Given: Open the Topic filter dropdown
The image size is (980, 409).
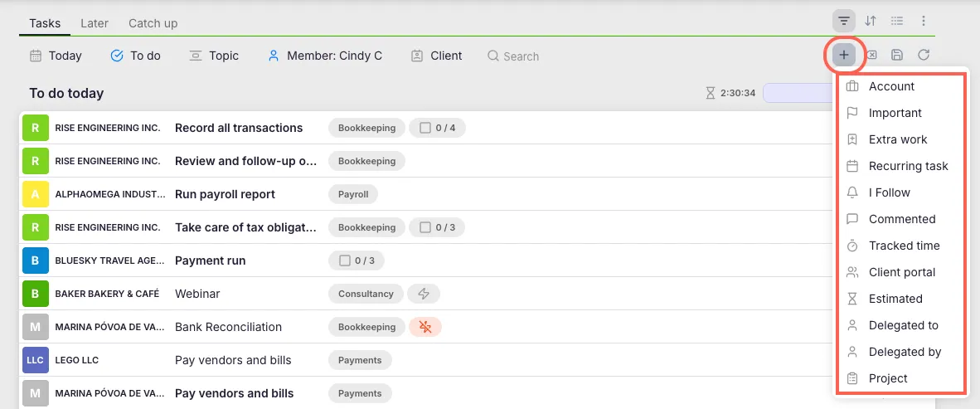Looking at the screenshot, I should tap(214, 56).
